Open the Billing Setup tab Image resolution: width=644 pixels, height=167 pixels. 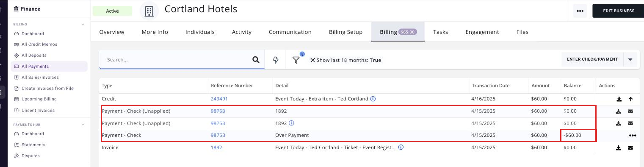coord(345,32)
